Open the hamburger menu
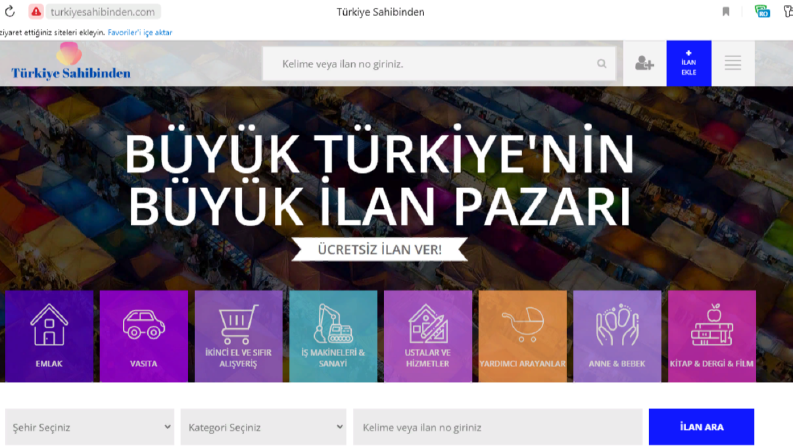793x446 pixels. (x=733, y=63)
